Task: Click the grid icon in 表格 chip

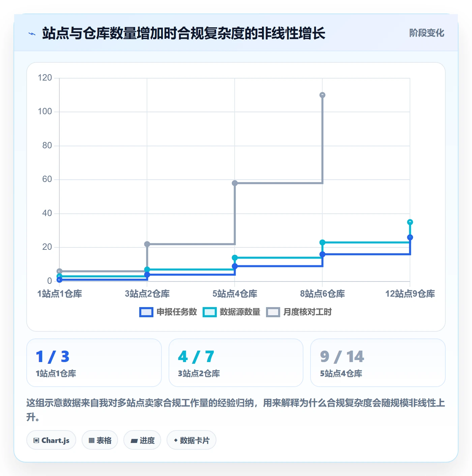Action: (x=91, y=441)
